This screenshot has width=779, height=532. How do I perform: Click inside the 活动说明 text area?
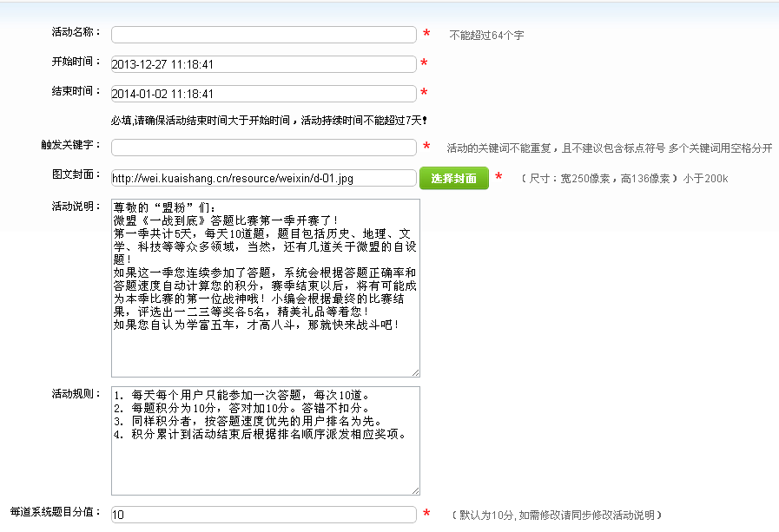coord(265,287)
